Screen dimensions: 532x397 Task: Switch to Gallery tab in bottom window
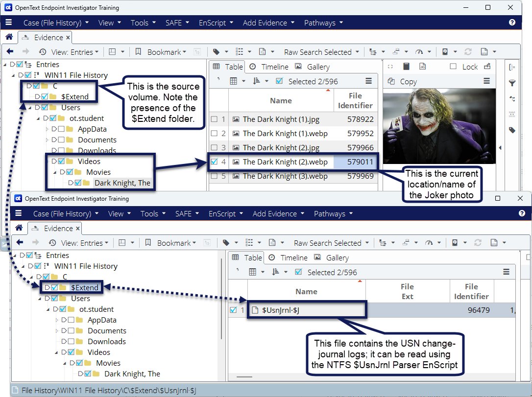coord(332,257)
